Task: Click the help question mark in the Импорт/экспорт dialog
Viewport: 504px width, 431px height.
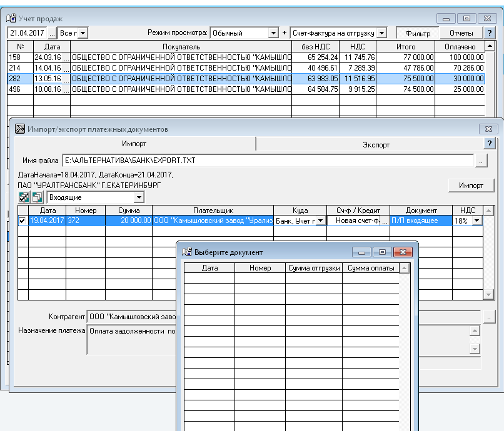Action: (490, 144)
